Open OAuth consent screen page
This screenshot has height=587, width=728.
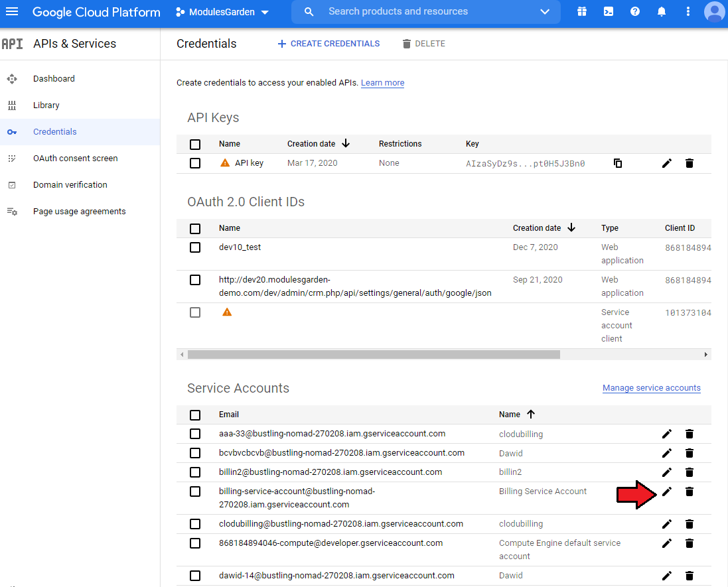coord(80,159)
